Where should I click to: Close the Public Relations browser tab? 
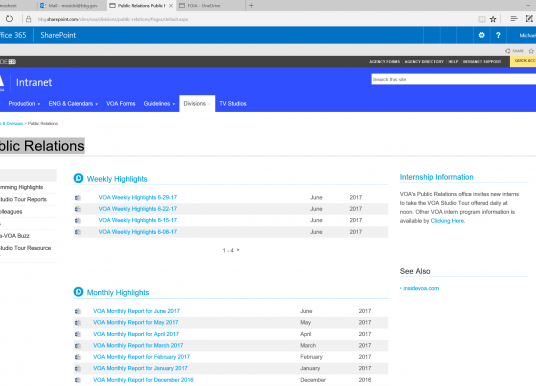[x=171, y=6]
